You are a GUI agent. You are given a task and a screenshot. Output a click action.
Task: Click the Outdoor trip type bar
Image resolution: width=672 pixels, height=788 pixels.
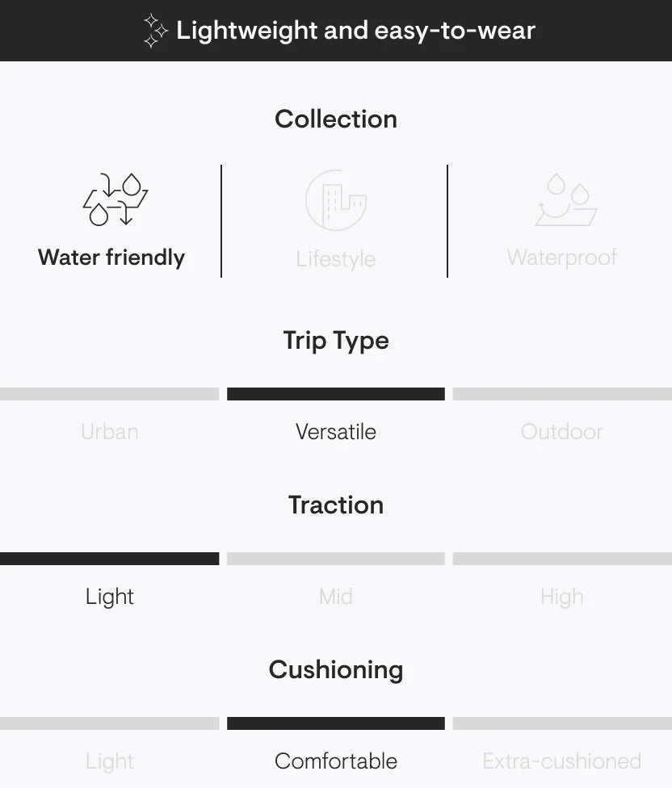(x=562, y=394)
